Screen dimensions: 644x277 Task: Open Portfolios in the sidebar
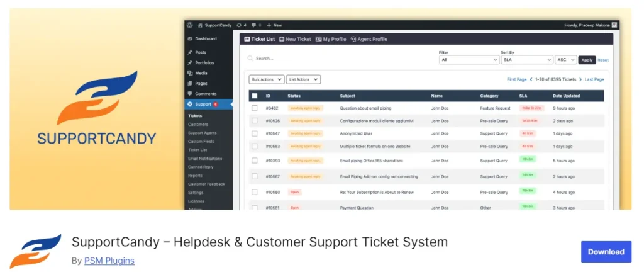click(x=201, y=62)
